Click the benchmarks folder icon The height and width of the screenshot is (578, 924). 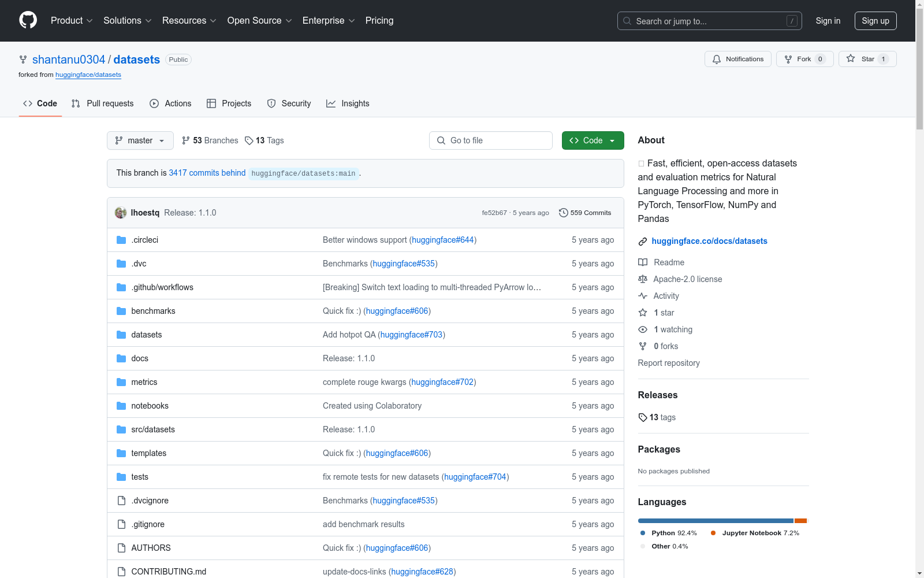[x=121, y=311]
